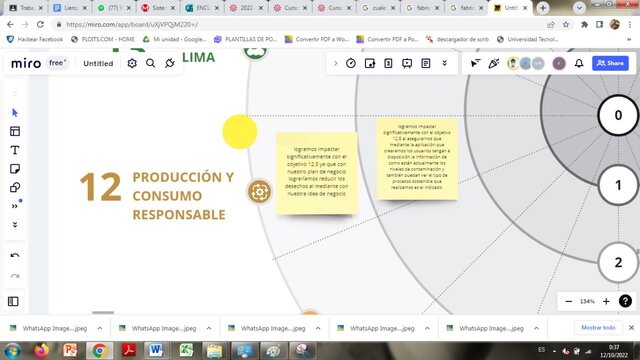The image size is (640, 360).
Task: Expand left toolbar with down chevrons
Action: pos(15,224)
